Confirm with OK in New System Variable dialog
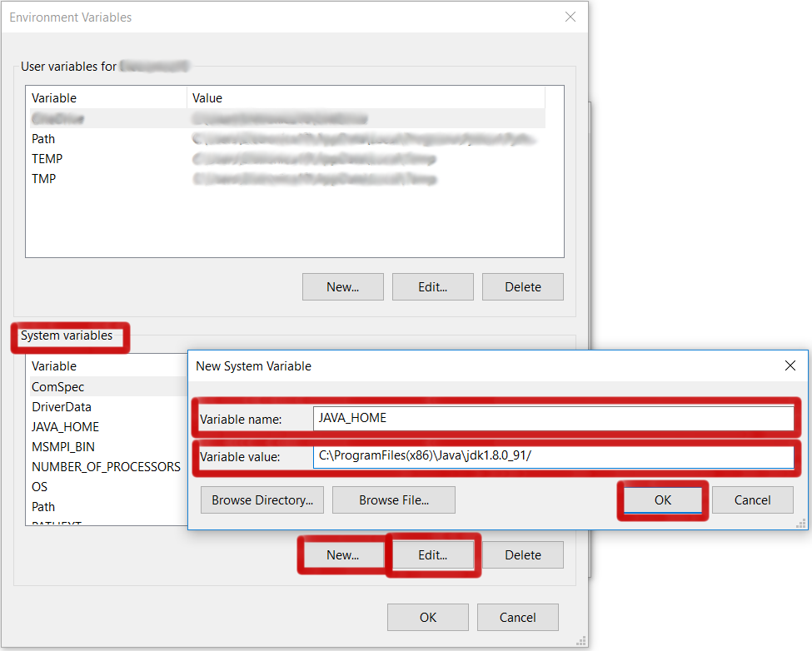Viewport: 812px width, 651px height. click(x=662, y=499)
